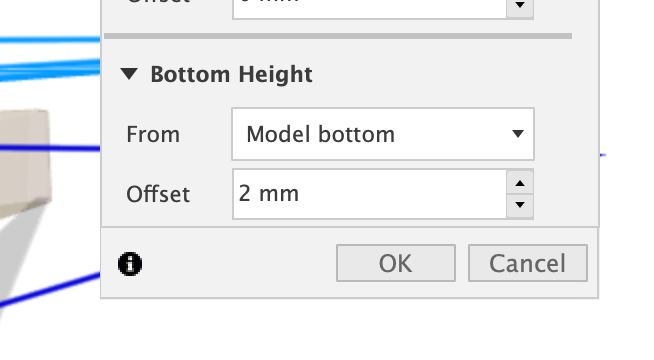Image resolution: width=654 pixels, height=360 pixels.
Task: Click the diagonal dark blue line below model
Action: (x=50, y=290)
